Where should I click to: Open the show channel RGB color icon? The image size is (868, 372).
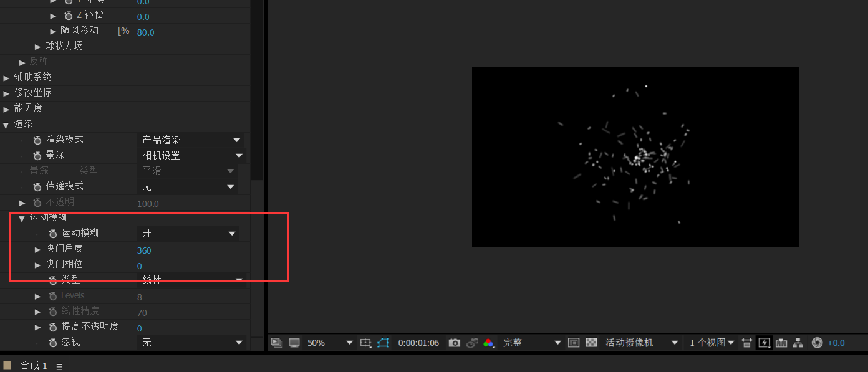(489, 343)
